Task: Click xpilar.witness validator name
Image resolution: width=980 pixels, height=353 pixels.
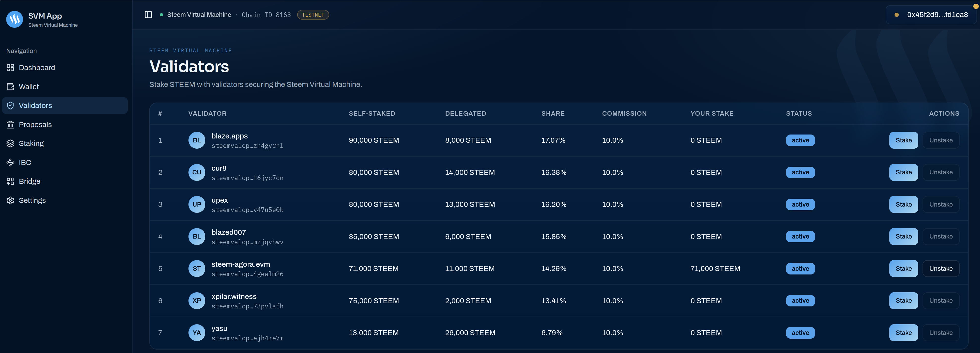Action: [234, 296]
